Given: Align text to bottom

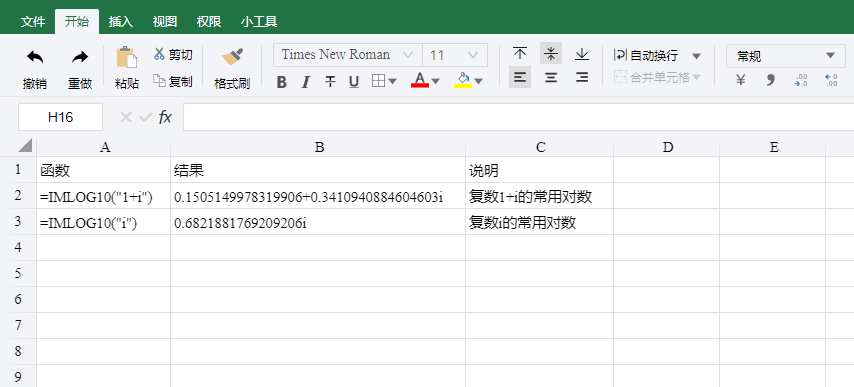Looking at the screenshot, I should 582,53.
